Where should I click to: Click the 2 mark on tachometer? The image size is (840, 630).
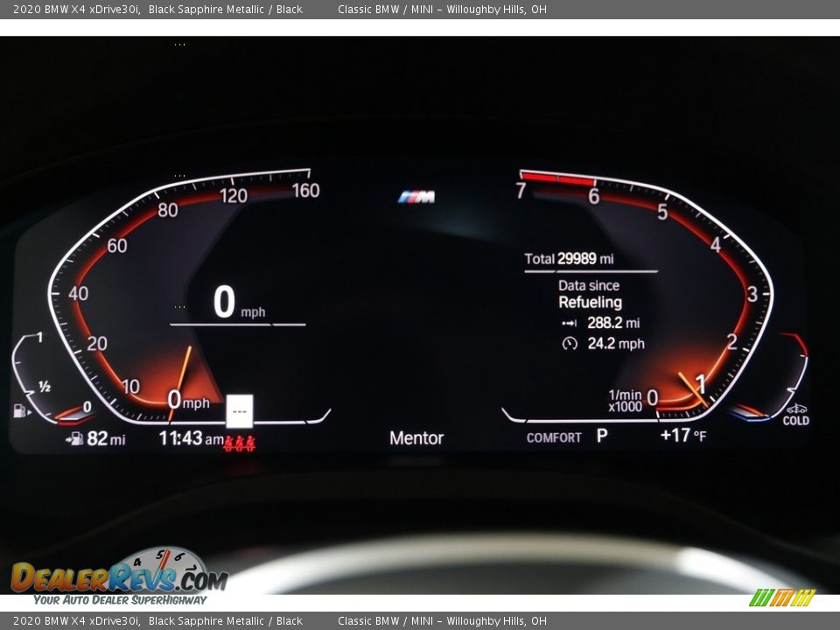point(731,342)
